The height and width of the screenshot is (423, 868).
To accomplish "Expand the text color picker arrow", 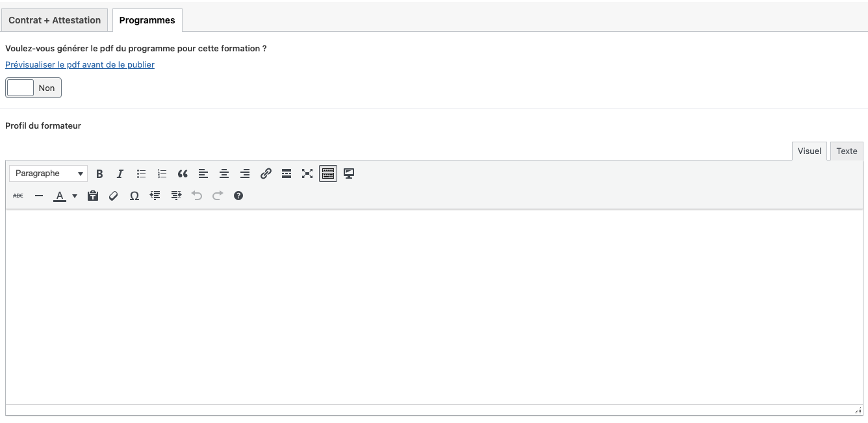I will pyautogui.click(x=75, y=196).
